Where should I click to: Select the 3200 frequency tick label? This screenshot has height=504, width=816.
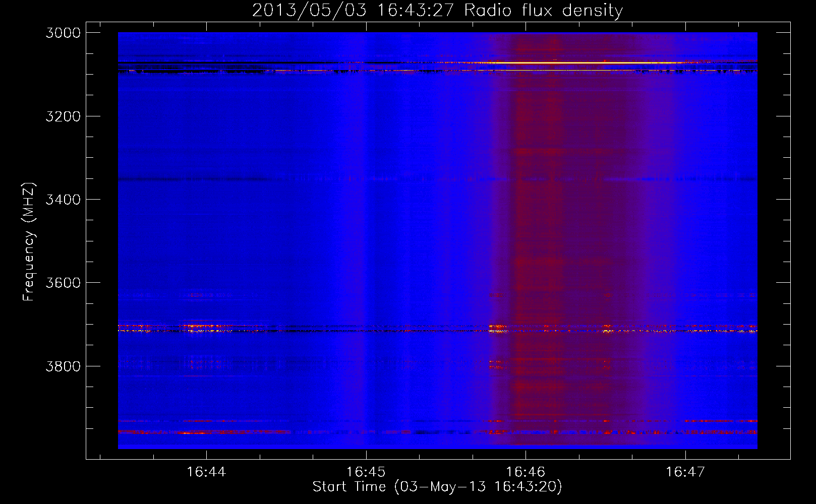[63, 116]
